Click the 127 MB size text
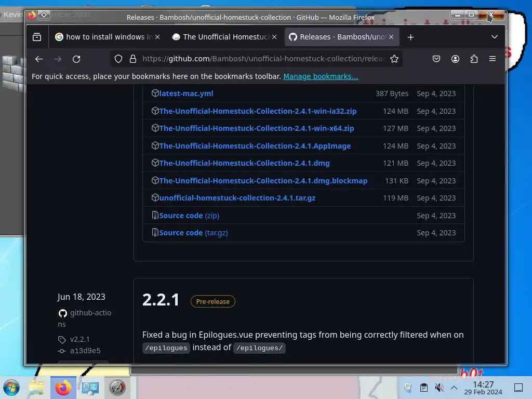The image size is (532, 399). (395, 129)
